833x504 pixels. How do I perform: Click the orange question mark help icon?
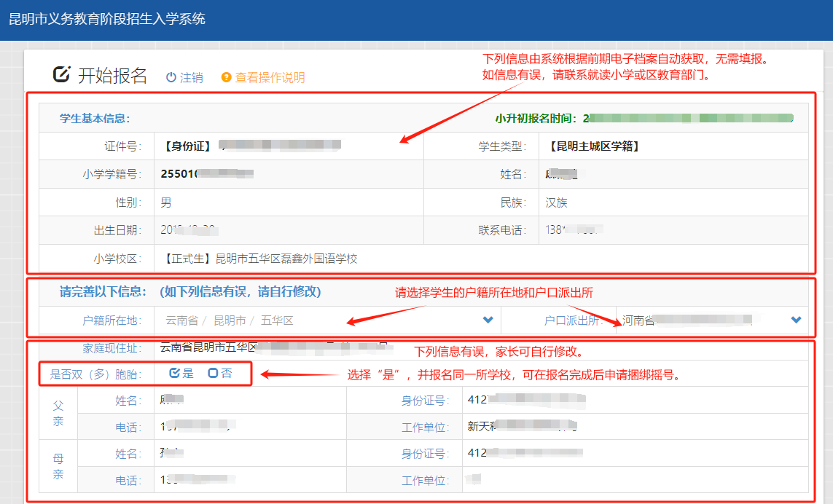pyautogui.click(x=226, y=77)
